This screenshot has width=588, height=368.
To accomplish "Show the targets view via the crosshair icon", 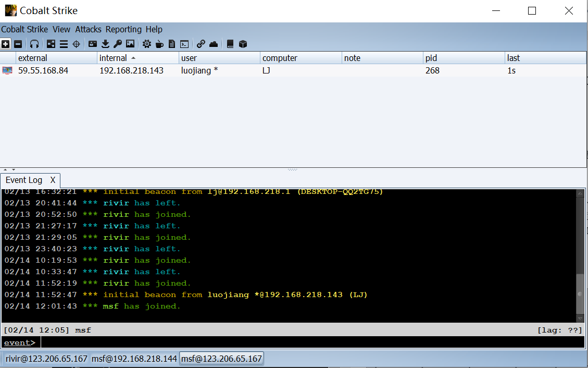I will point(76,44).
